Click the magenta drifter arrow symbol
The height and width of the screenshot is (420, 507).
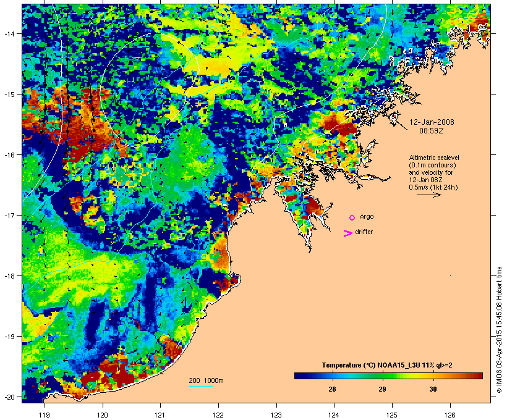pos(347,233)
